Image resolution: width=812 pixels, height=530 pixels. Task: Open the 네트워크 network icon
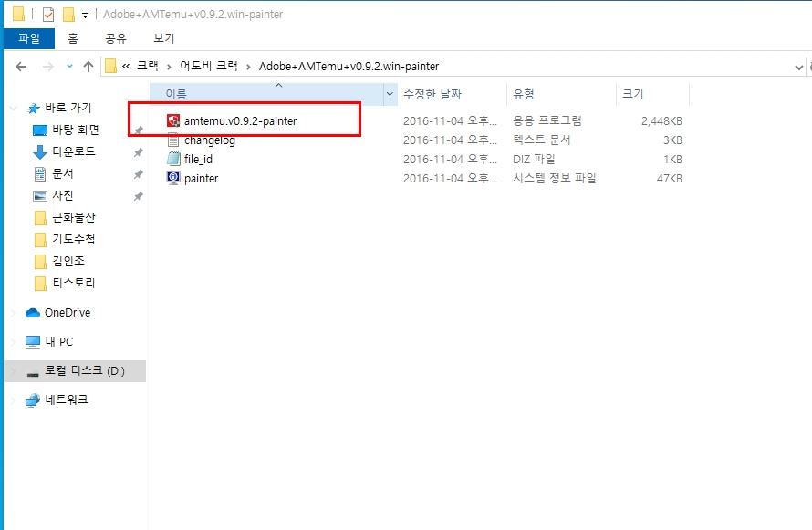[x=33, y=400]
